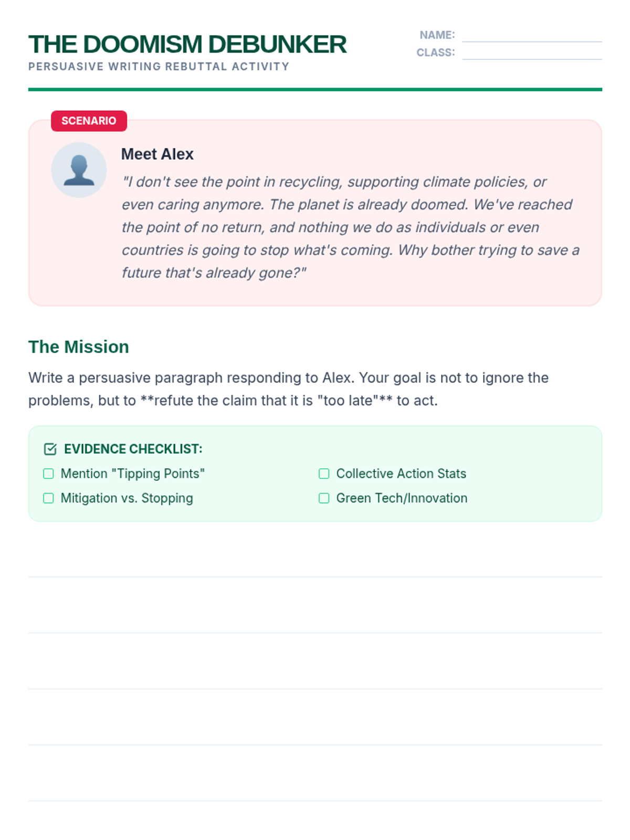Viewport: 630px width, 840px height.
Task: Select the Meet Alex heading
Action: pyautogui.click(x=157, y=154)
